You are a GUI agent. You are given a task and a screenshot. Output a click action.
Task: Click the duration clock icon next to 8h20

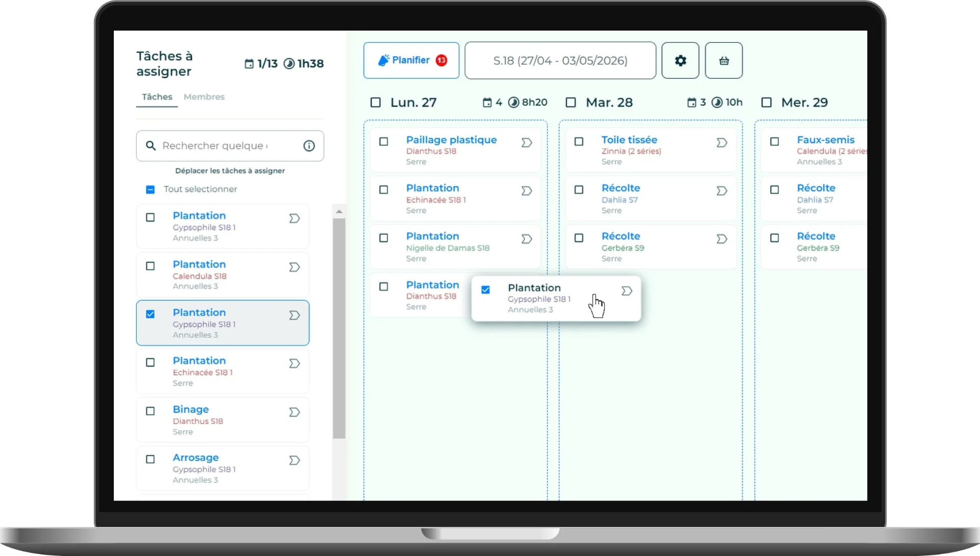(513, 103)
